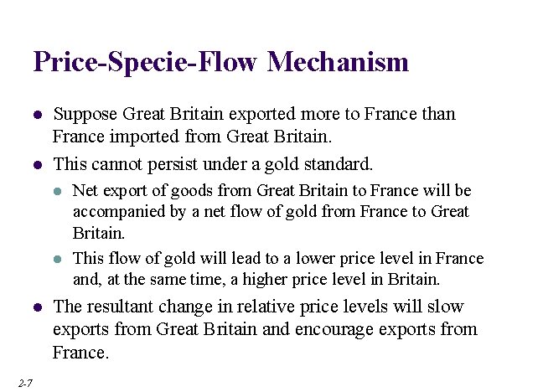Click the title word "Mechanism"
The width and height of the screenshot is (543, 392).
point(338,62)
